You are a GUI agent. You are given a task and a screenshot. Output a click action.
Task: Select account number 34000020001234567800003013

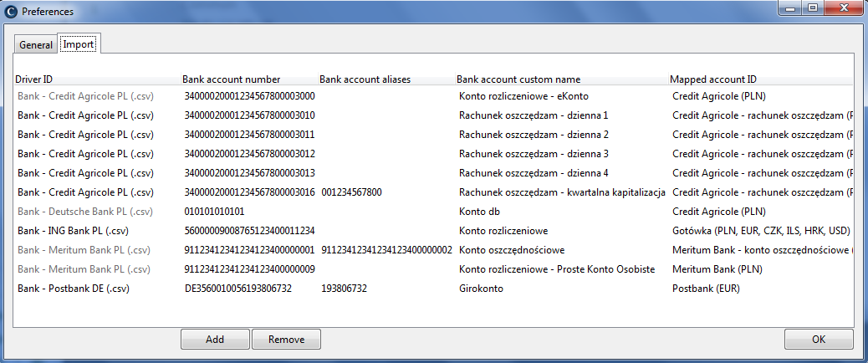250,173
